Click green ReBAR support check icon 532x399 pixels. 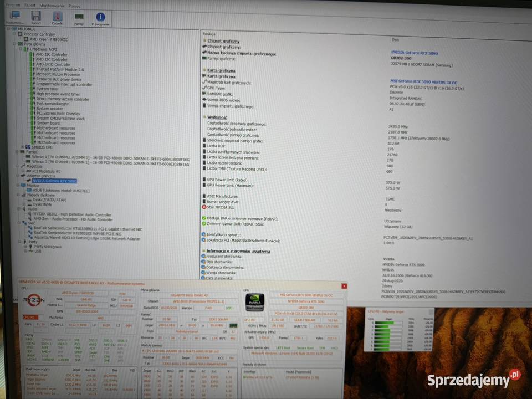click(204, 218)
